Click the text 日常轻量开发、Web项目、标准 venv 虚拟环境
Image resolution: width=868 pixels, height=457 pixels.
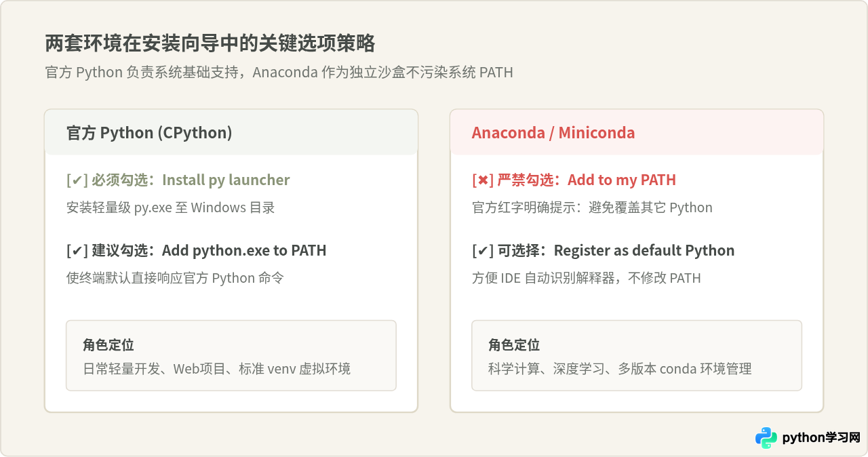[x=216, y=369]
